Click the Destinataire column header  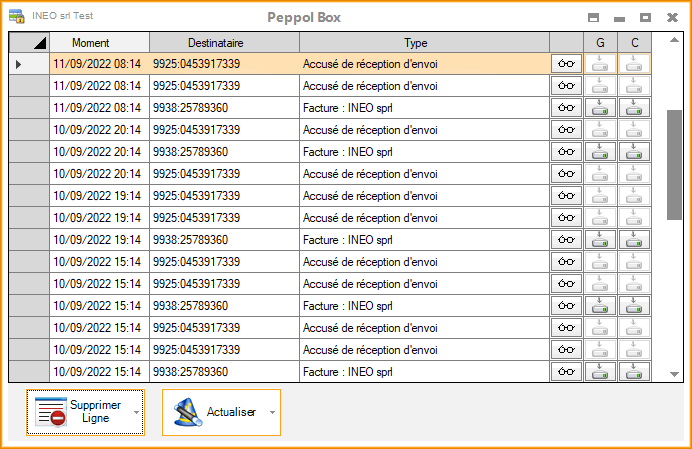(x=223, y=43)
